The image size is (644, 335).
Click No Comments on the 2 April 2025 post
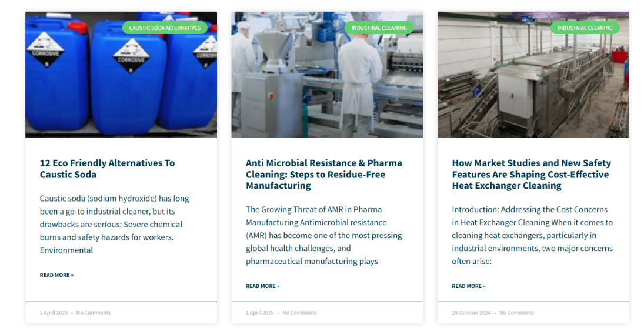click(94, 313)
